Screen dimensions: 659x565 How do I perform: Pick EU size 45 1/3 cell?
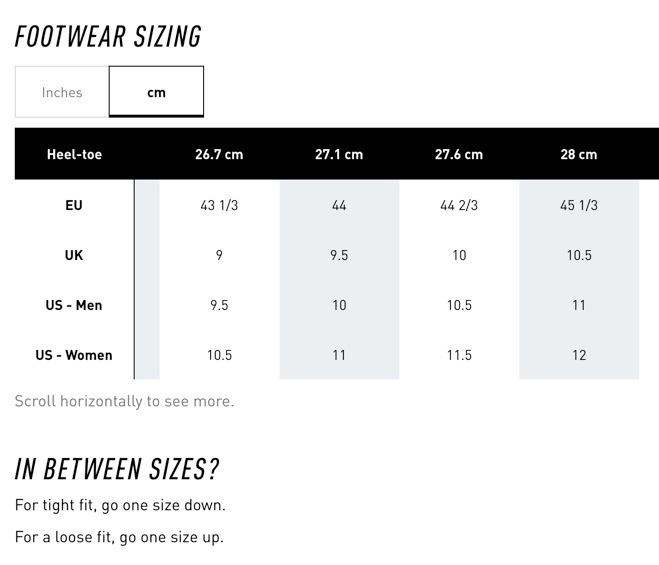[579, 205]
